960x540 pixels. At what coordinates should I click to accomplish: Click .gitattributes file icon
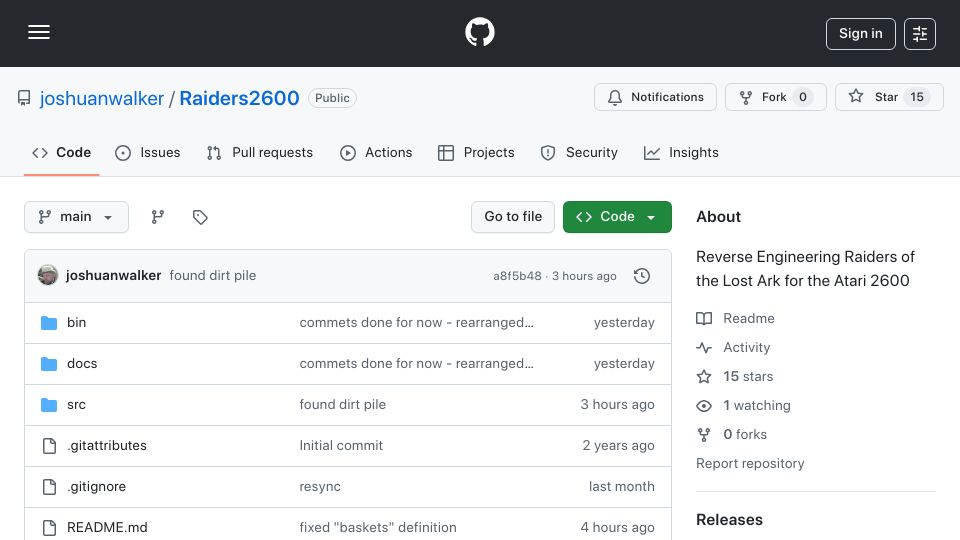tap(49, 446)
